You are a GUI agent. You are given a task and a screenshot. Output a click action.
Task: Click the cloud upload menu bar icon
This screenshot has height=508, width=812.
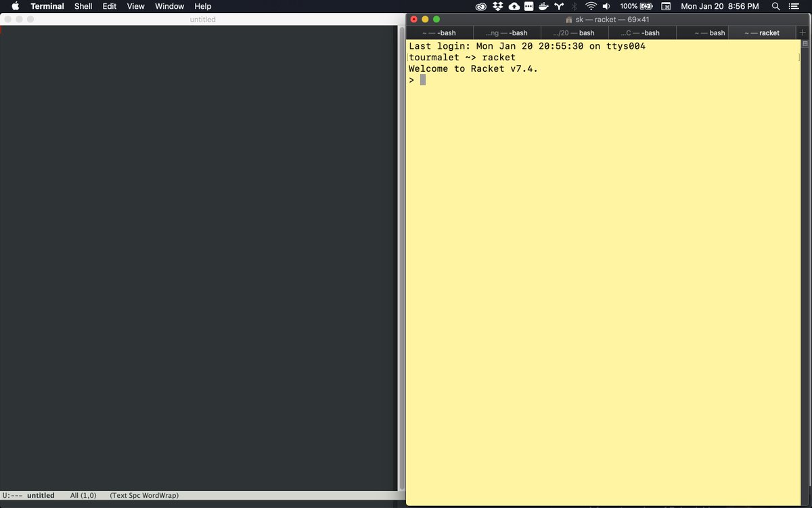(514, 6)
